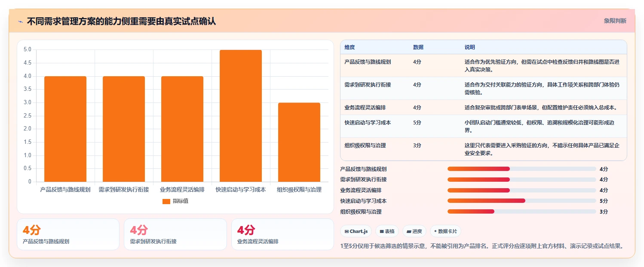Click the 需求到研发执行衔接 progress bar

(521, 180)
